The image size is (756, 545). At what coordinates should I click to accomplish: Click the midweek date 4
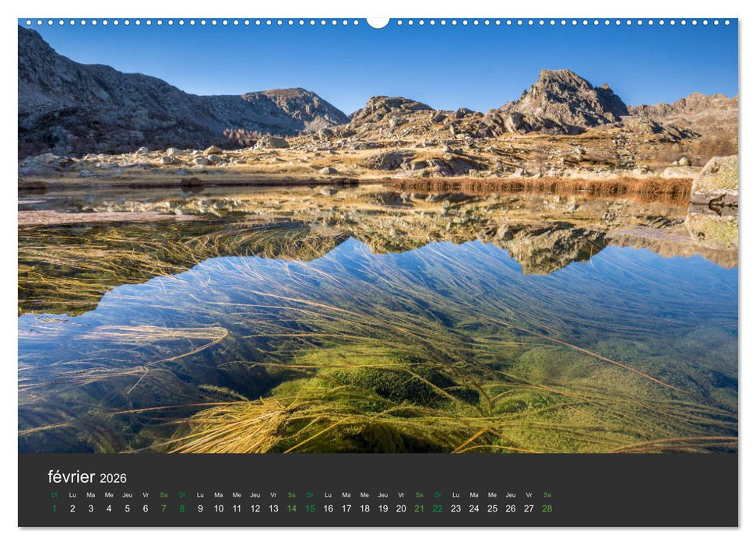coord(110,508)
